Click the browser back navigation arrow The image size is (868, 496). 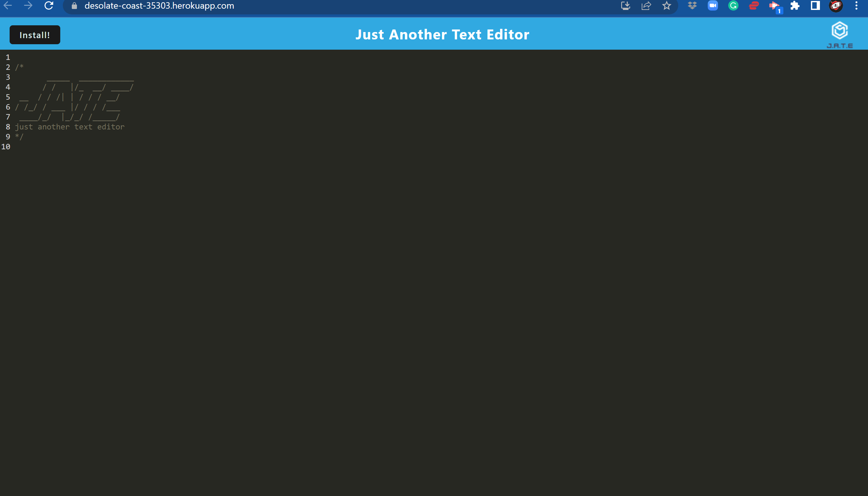click(7, 5)
